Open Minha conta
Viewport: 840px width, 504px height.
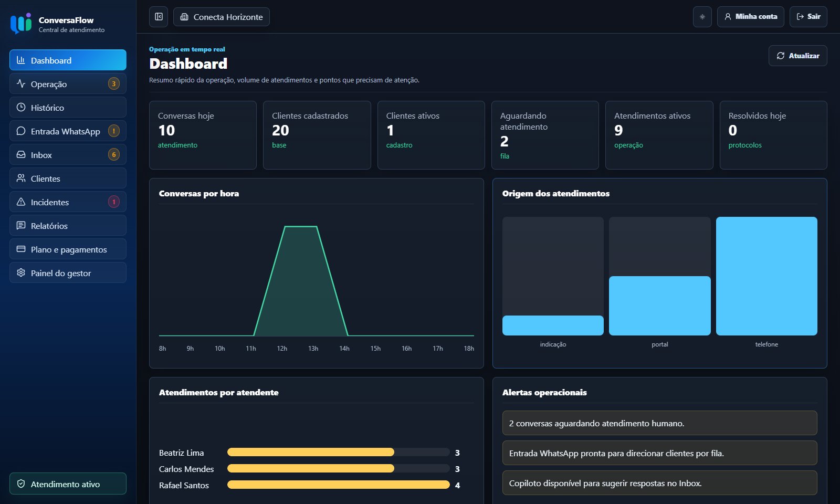tap(750, 17)
